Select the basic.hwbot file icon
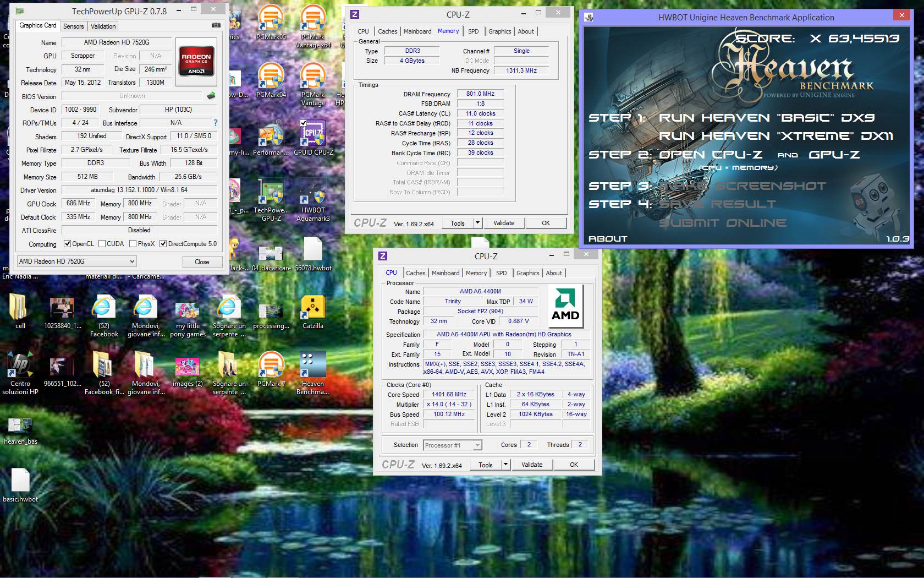Viewport: 924px width, 578px height. (x=20, y=486)
